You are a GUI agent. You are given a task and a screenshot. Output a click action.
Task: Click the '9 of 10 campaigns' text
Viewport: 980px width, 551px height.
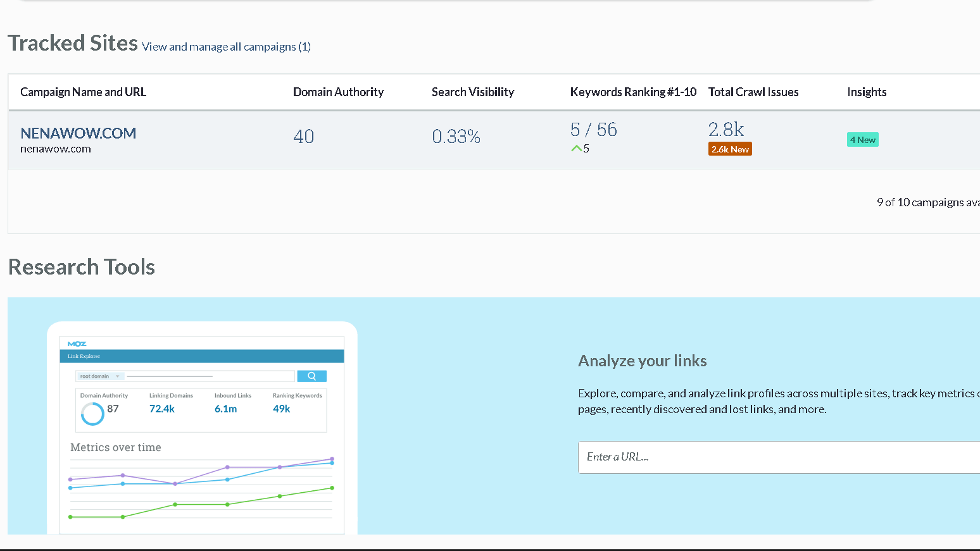click(928, 202)
